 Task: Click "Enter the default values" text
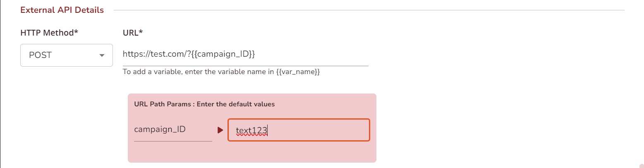pyautogui.click(x=236, y=104)
